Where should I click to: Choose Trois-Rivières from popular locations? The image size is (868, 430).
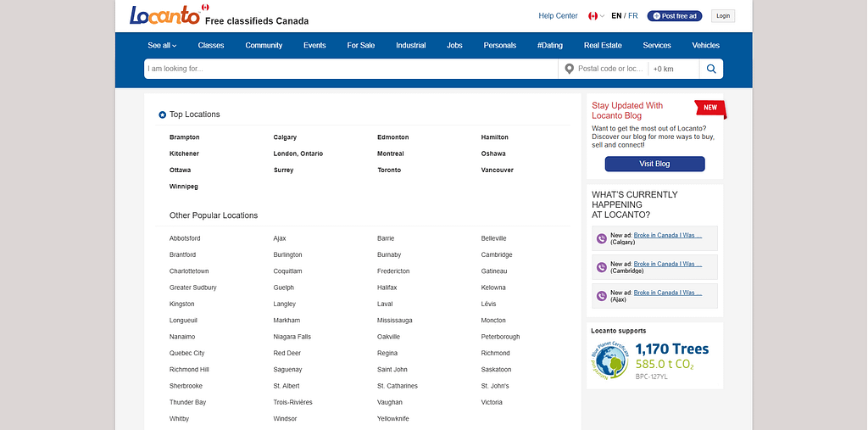tap(292, 402)
